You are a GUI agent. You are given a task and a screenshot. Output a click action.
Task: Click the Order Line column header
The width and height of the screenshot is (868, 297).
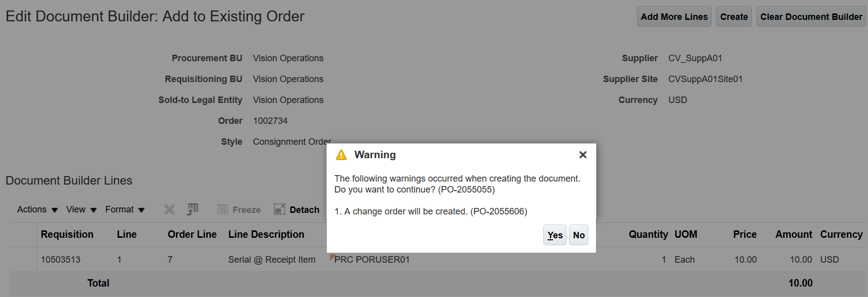(x=192, y=234)
